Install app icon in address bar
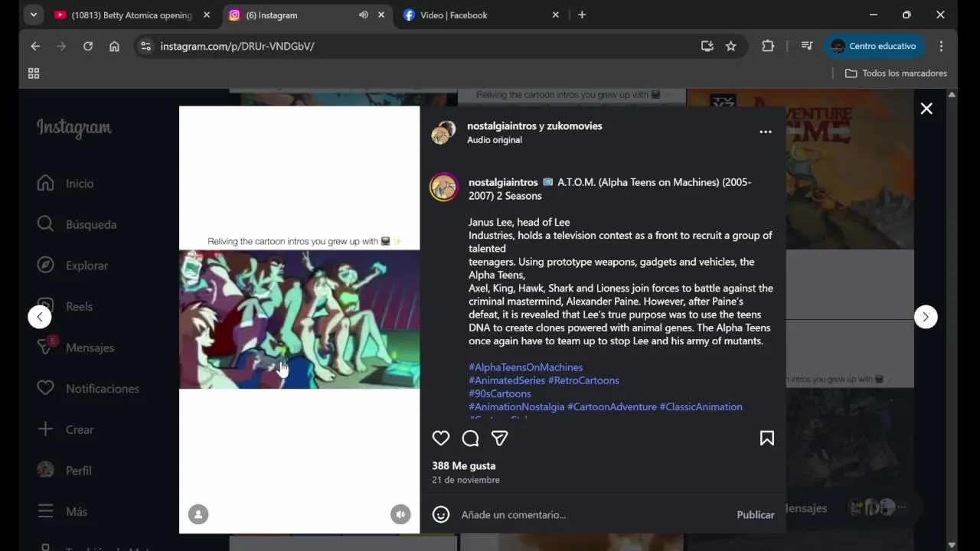980x551 pixels. pyautogui.click(x=707, y=47)
